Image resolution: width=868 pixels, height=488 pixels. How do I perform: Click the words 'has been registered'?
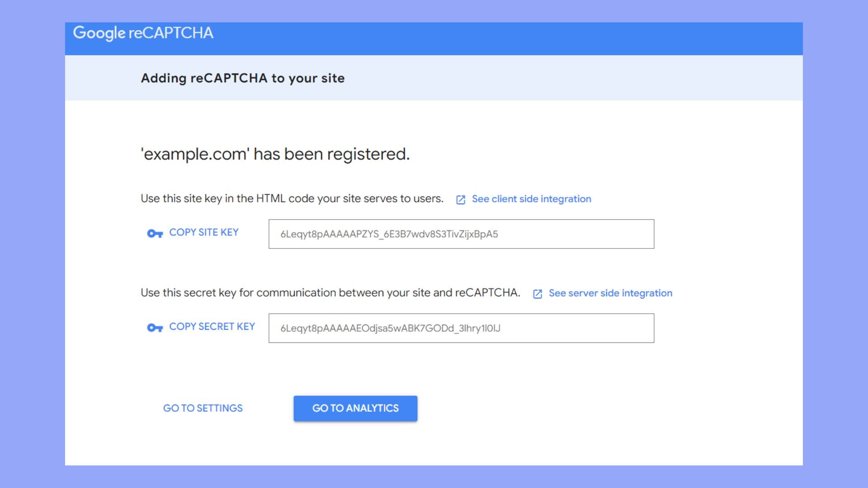[331, 154]
